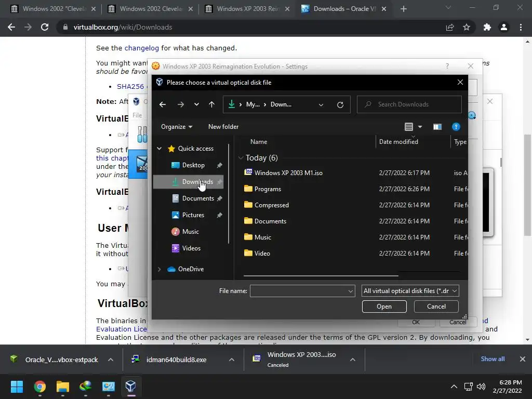Viewport: 532px width, 399px height.
Task: Open idman640build8.exe download options
Action: coord(232,360)
